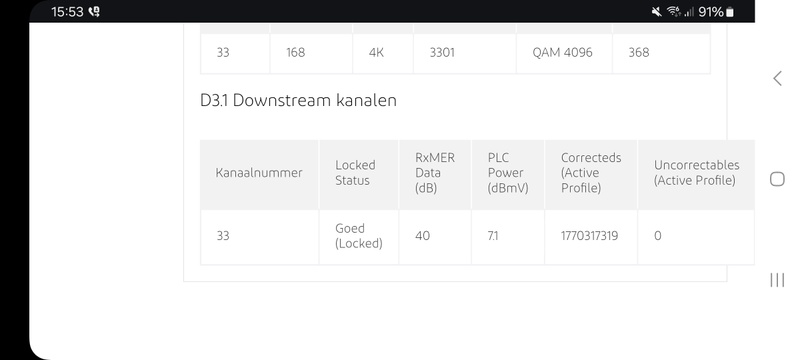Open recent apps with three-bar icon
The image size is (800, 360).
coord(777,280)
